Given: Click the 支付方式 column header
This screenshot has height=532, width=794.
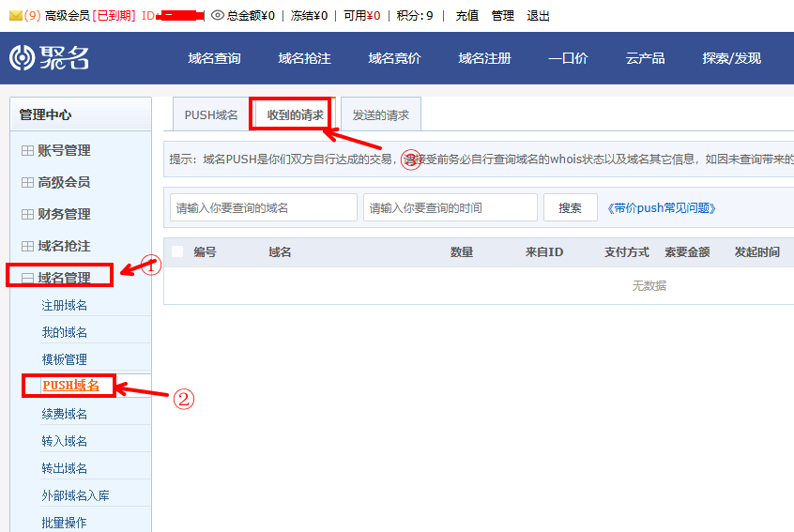Looking at the screenshot, I should (x=626, y=252).
